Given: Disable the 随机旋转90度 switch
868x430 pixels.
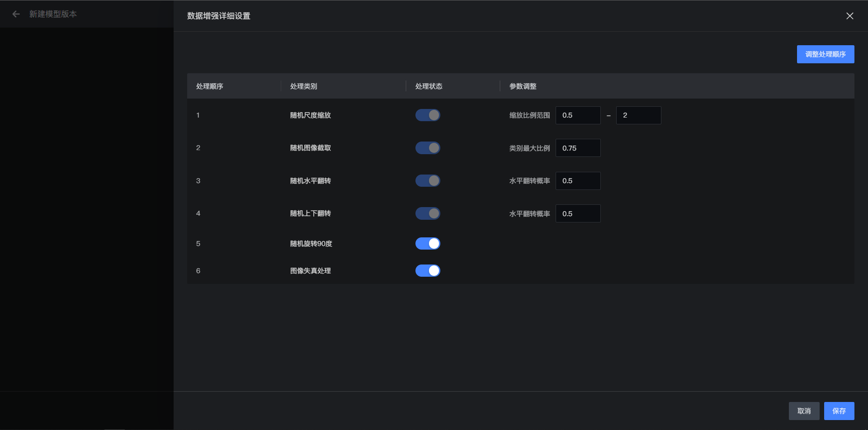Looking at the screenshot, I should [x=428, y=244].
